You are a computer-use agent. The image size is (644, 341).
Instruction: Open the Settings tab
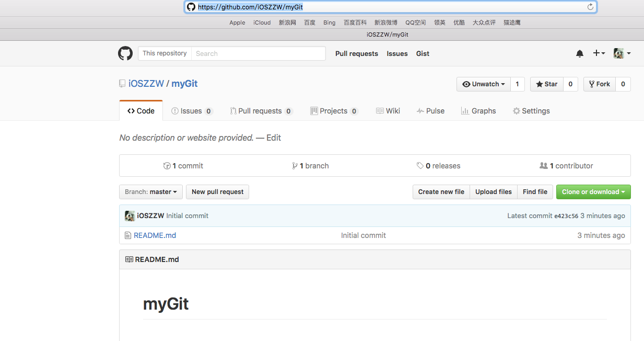(x=531, y=111)
